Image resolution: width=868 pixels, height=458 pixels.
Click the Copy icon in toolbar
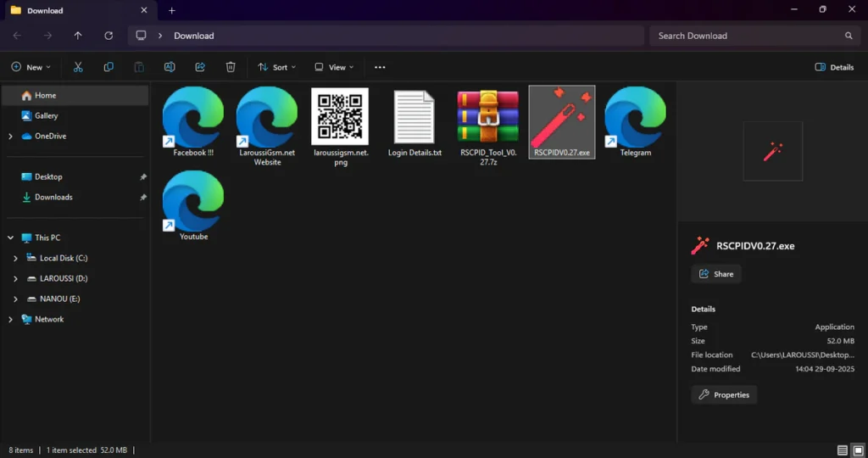(x=108, y=67)
